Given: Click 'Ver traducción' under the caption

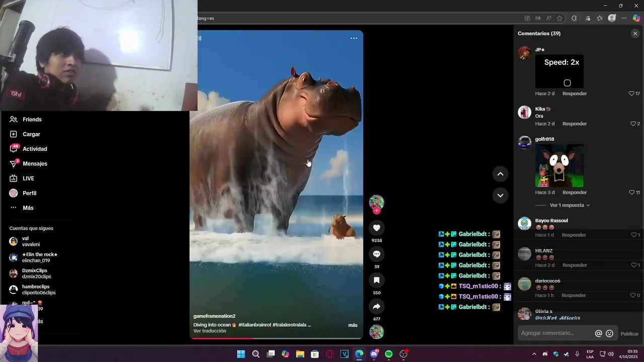Looking at the screenshot, I should click(x=210, y=331).
